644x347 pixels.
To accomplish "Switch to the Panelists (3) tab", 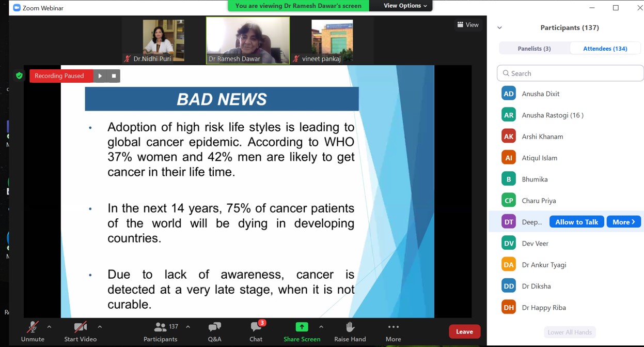I will [x=534, y=49].
